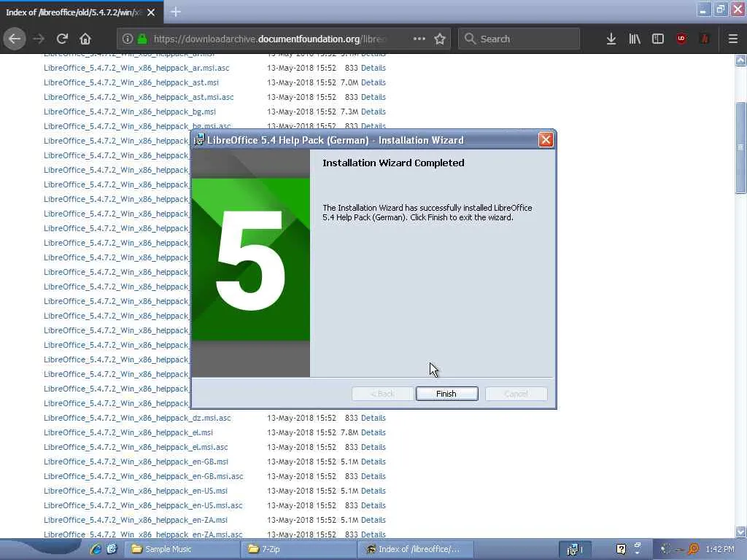This screenshot has width=747, height=560.
Task: Open the page actions three-dot menu
Action: pos(419,39)
